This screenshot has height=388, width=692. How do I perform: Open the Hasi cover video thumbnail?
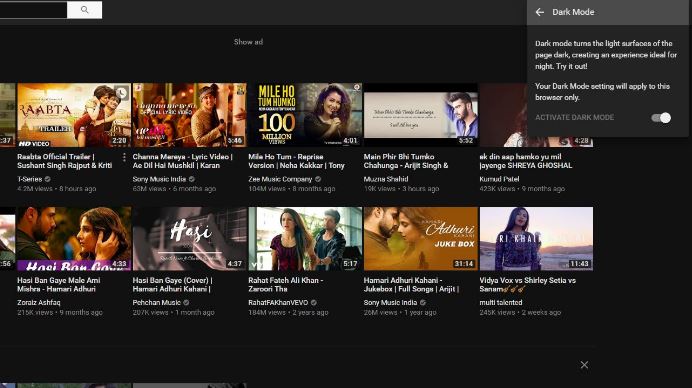[x=190, y=238]
